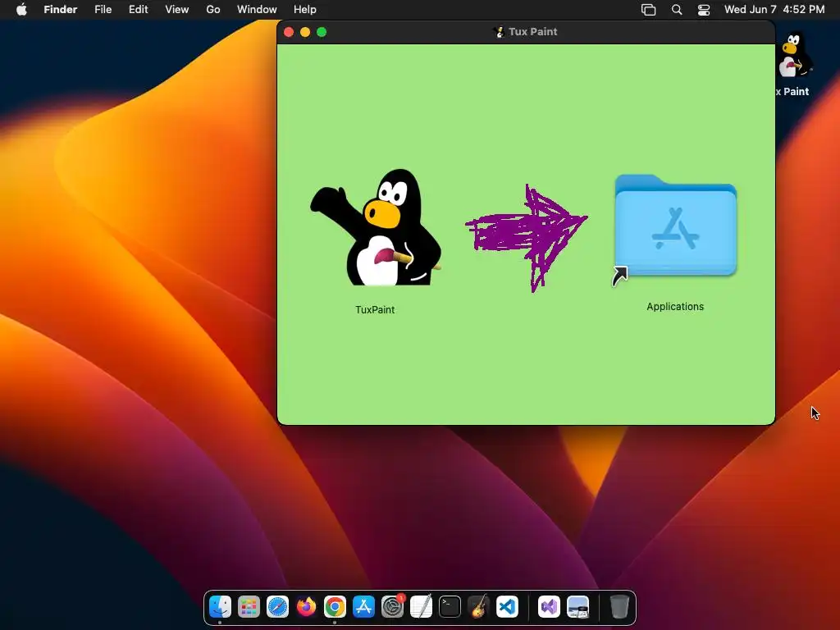Click the "TuxPaint" label under the penguin

pyautogui.click(x=375, y=309)
